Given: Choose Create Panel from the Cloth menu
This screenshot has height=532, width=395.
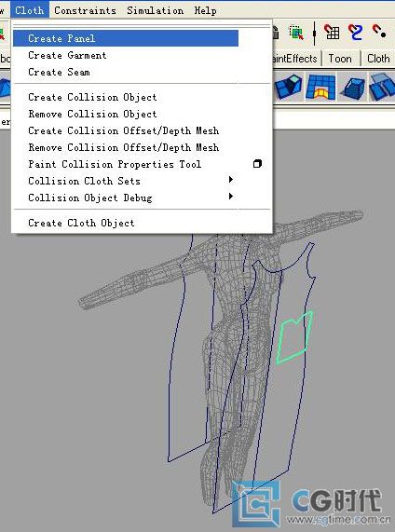Looking at the screenshot, I should click(126, 38).
